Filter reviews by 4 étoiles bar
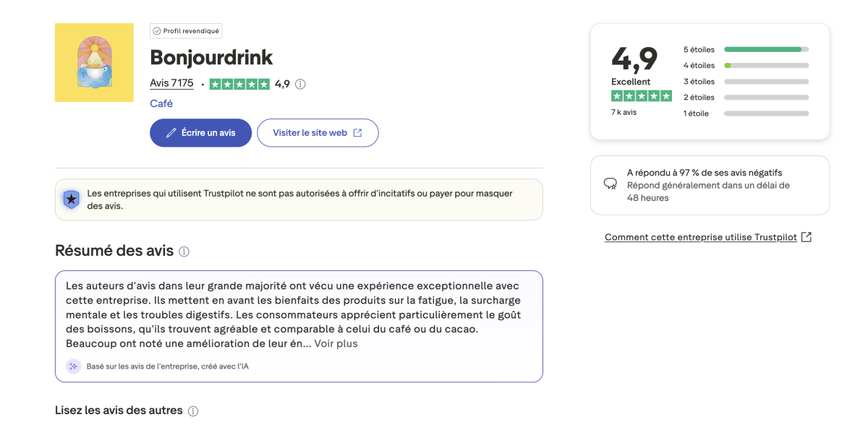Screen dimensions: 868x438 [766, 66]
